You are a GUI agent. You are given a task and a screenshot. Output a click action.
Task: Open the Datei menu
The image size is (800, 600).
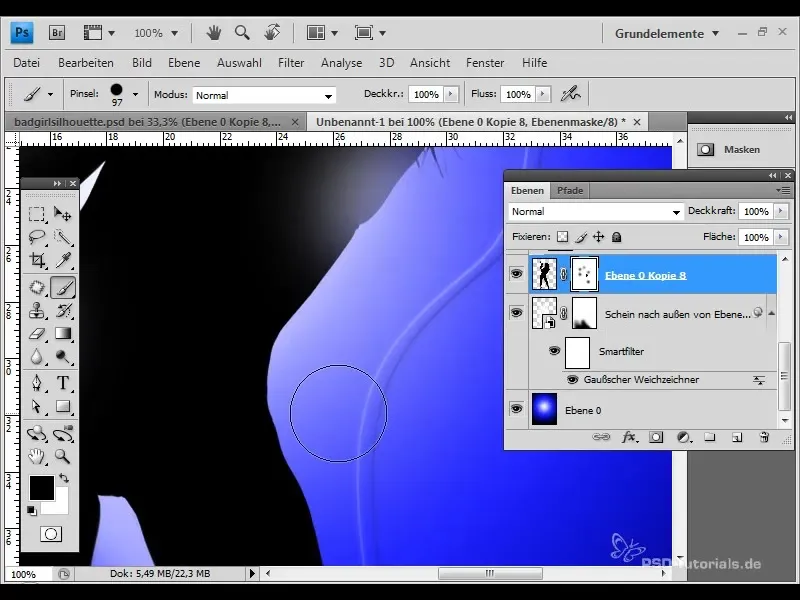[x=27, y=63]
